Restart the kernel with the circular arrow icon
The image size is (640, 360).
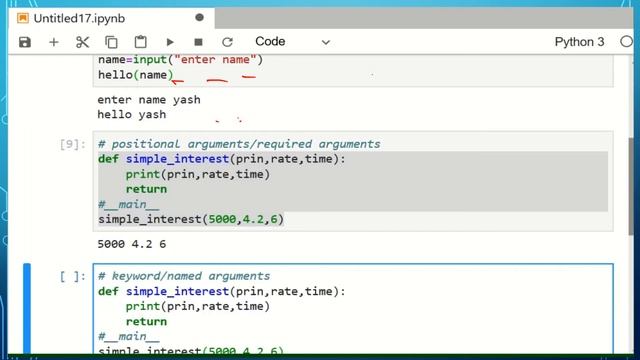click(227, 42)
